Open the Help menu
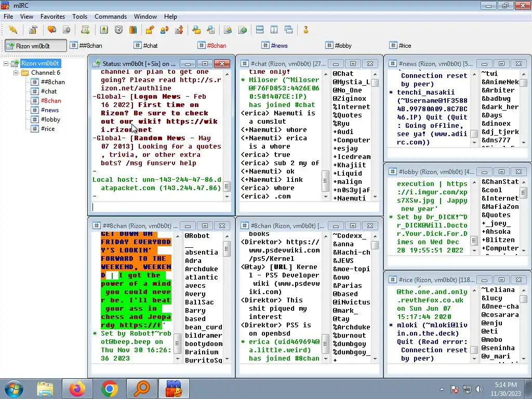 pos(170,16)
